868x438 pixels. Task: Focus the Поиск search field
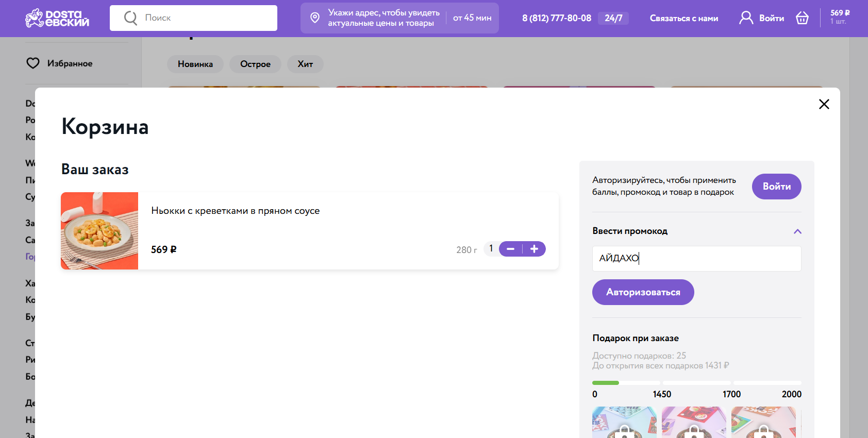pyautogui.click(x=193, y=18)
